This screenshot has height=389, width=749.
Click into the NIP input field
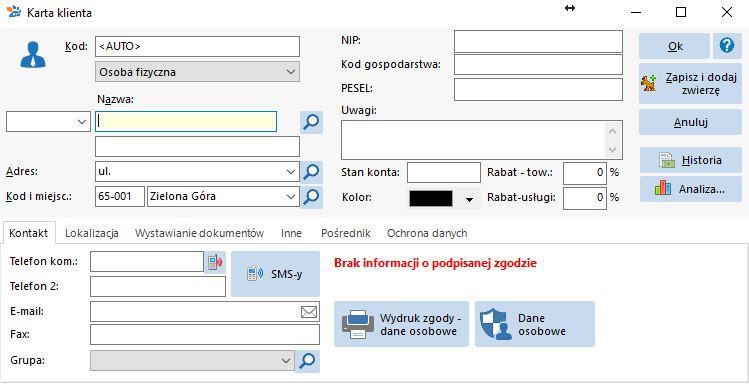coord(538,42)
